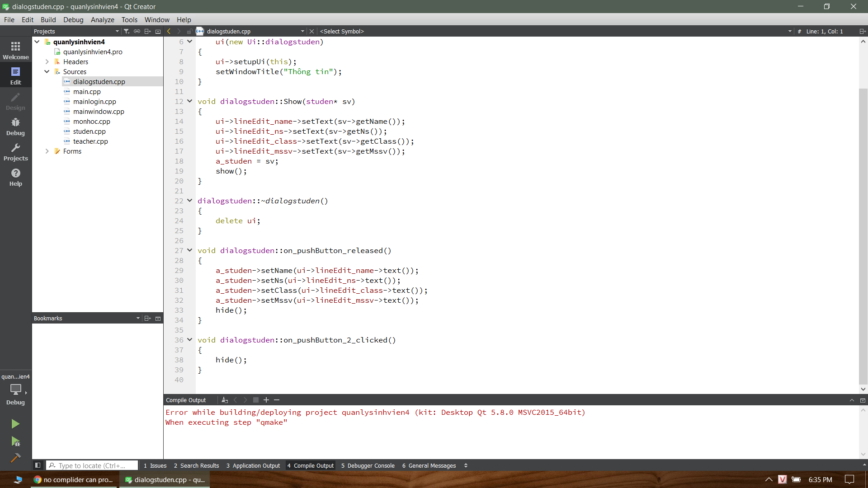Screen dimensions: 868x488
Task: Expand the Forms folder
Action: pyautogui.click(x=47, y=151)
